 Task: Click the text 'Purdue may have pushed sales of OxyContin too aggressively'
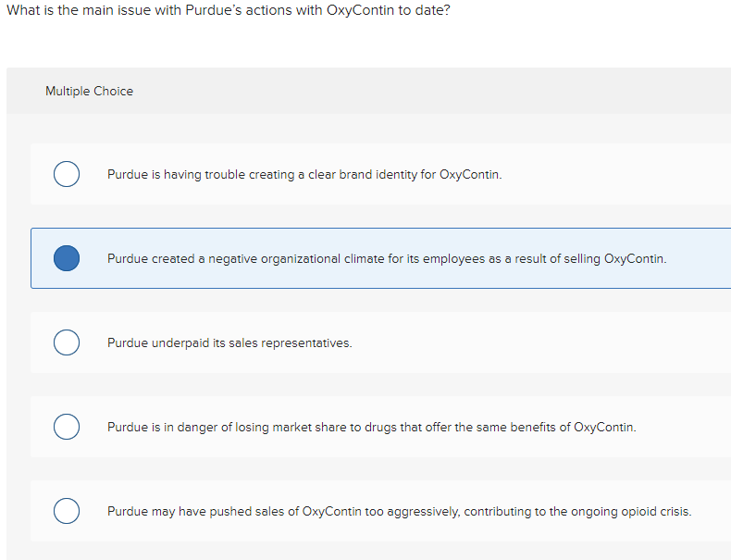[284, 512]
